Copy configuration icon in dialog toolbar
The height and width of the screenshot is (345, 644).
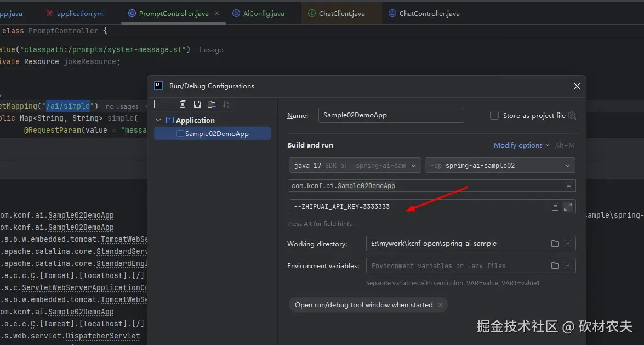coord(183,104)
